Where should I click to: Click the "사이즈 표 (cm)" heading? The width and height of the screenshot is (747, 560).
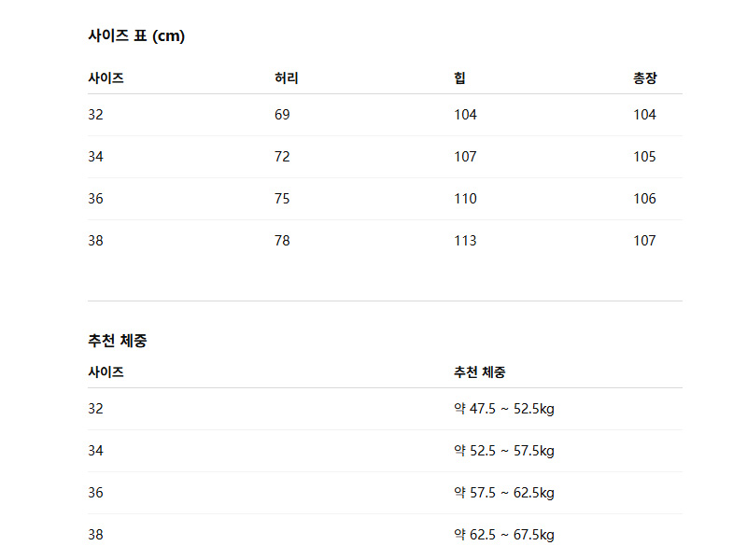coord(136,36)
